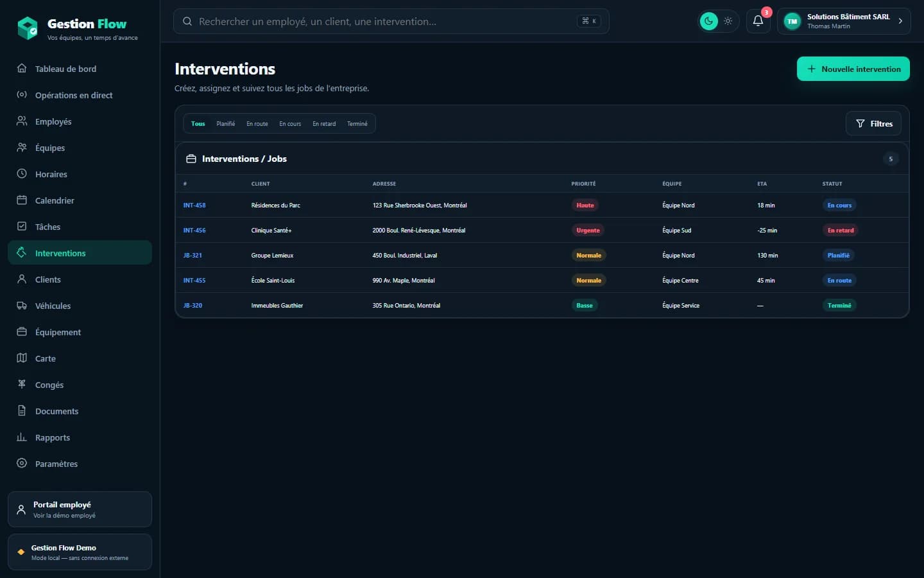Open intervention link INT-458
Viewport: 924px width, 578px height.
(x=194, y=206)
